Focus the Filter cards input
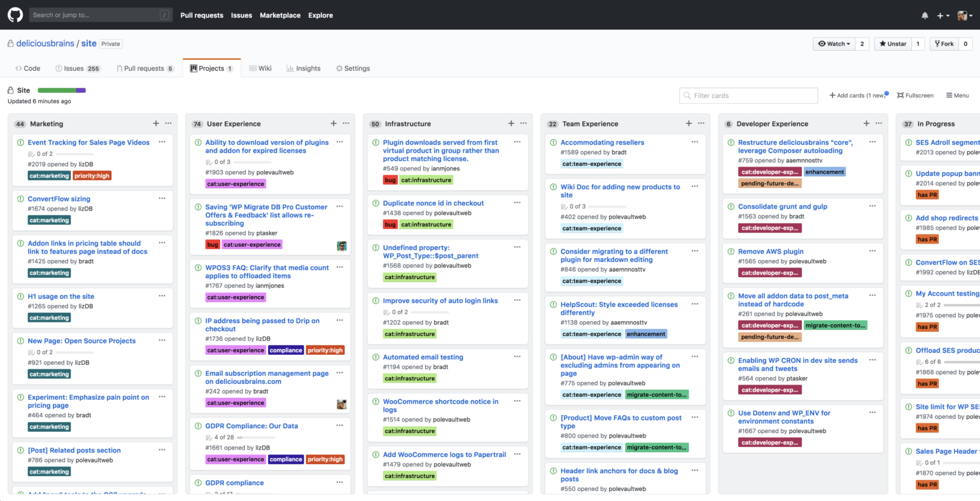The image size is (980, 501). click(749, 95)
